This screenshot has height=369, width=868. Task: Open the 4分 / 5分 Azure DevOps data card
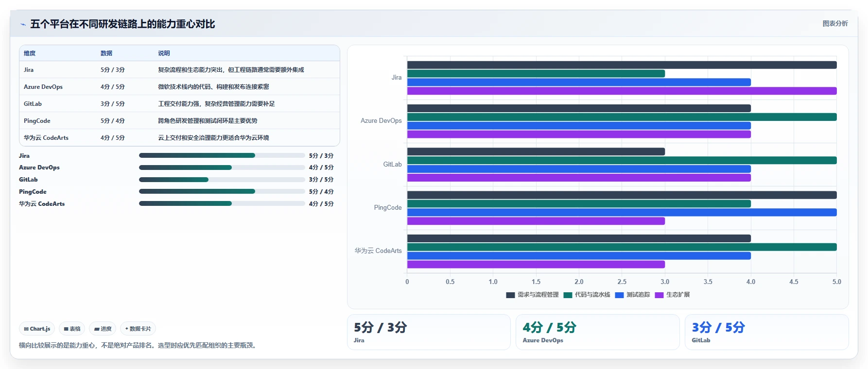pyautogui.click(x=597, y=332)
